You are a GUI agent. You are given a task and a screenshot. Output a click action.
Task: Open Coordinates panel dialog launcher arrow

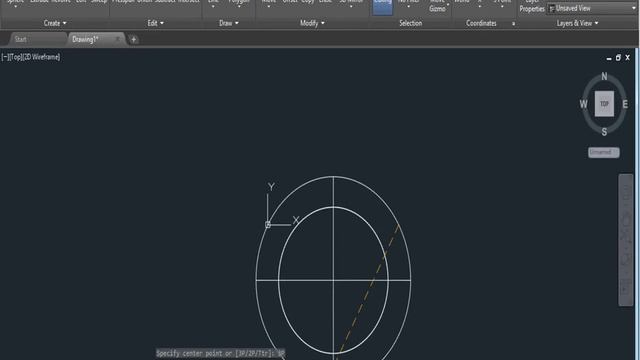(x=513, y=24)
